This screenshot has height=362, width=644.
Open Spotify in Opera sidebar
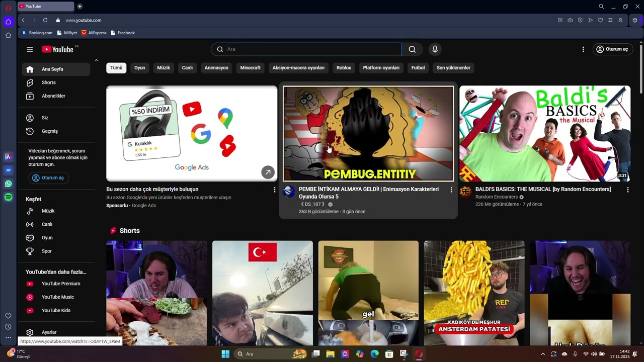[9, 198]
